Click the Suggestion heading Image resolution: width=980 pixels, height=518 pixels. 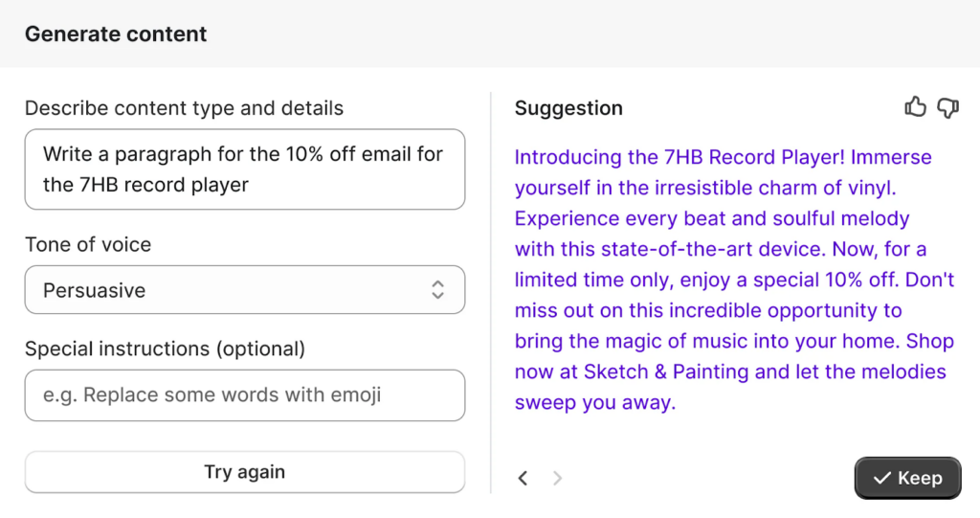568,108
